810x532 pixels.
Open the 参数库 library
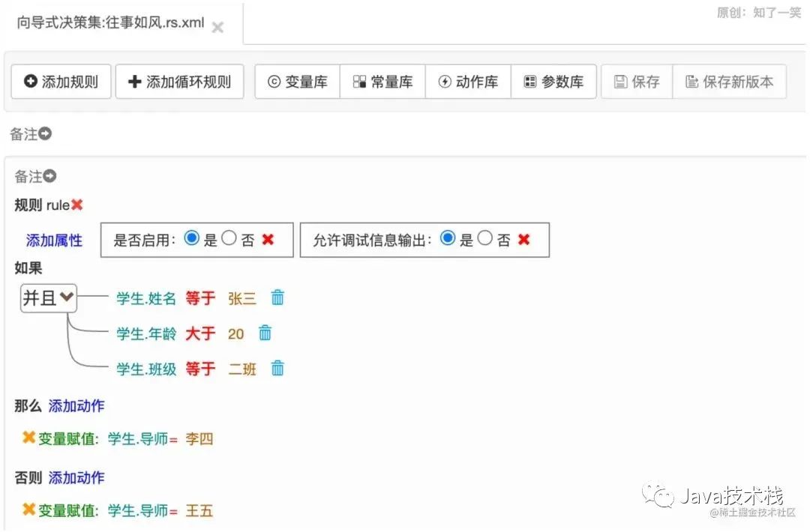(x=553, y=82)
